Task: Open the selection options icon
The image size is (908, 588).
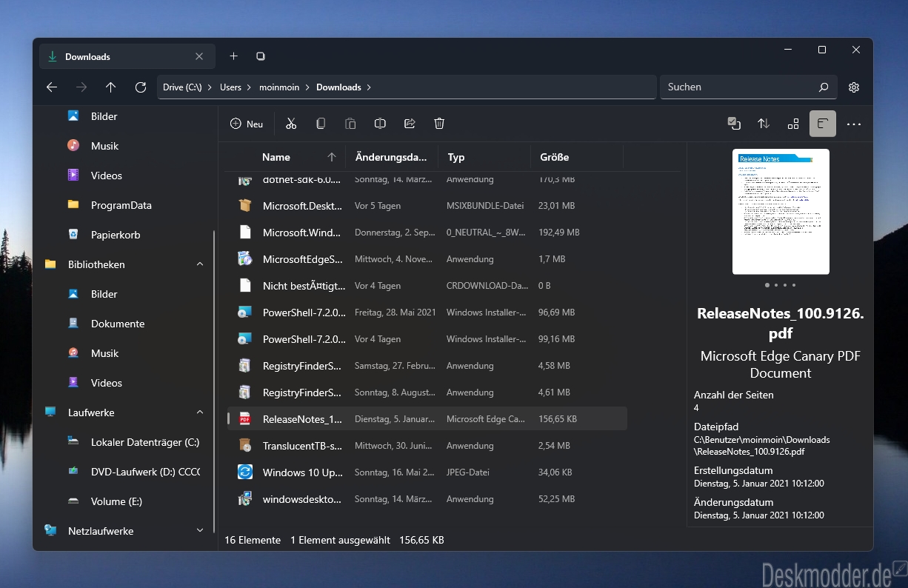Action: coord(734,124)
